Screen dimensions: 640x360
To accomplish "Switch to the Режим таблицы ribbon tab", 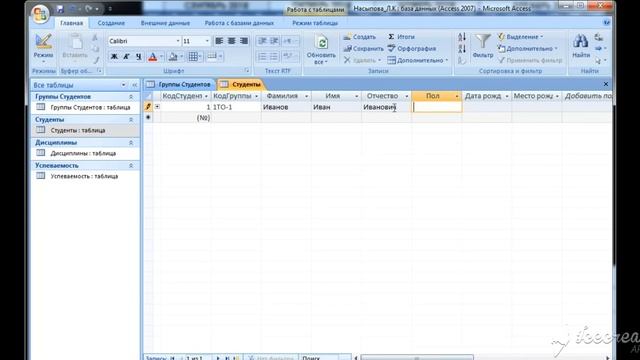I will click(x=315, y=23).
